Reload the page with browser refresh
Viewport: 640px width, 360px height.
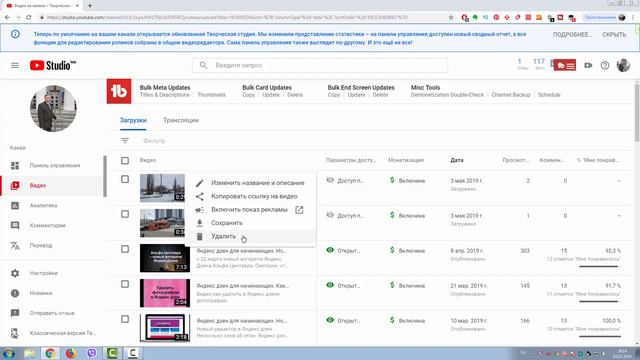click(29, 18)
